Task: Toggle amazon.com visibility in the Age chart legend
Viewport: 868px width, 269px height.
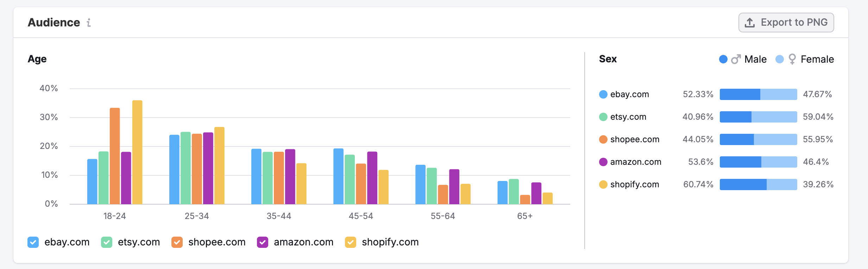Action: 263,242
